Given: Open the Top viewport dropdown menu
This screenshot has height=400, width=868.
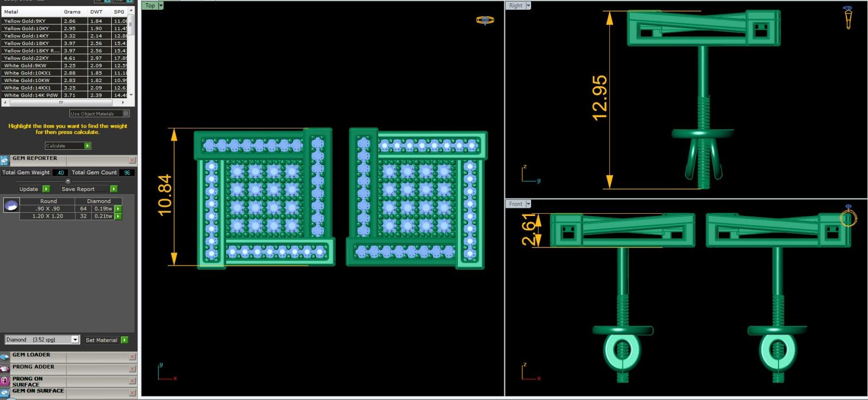Looking at the screenshot, I should pyautogui.click(x=161, y=6).
